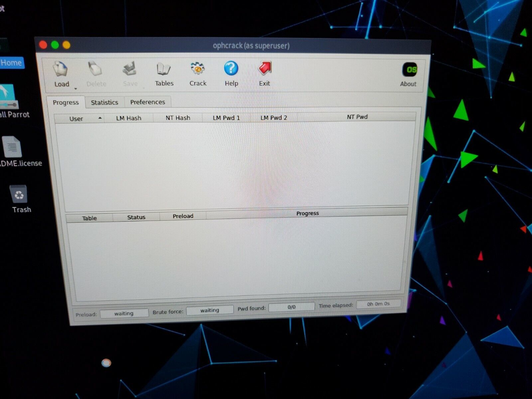Switch to the Statistics tab

tap(104, 102)
